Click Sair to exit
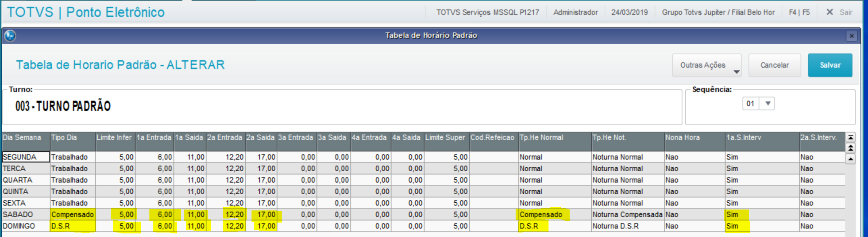 pos(846,12)
